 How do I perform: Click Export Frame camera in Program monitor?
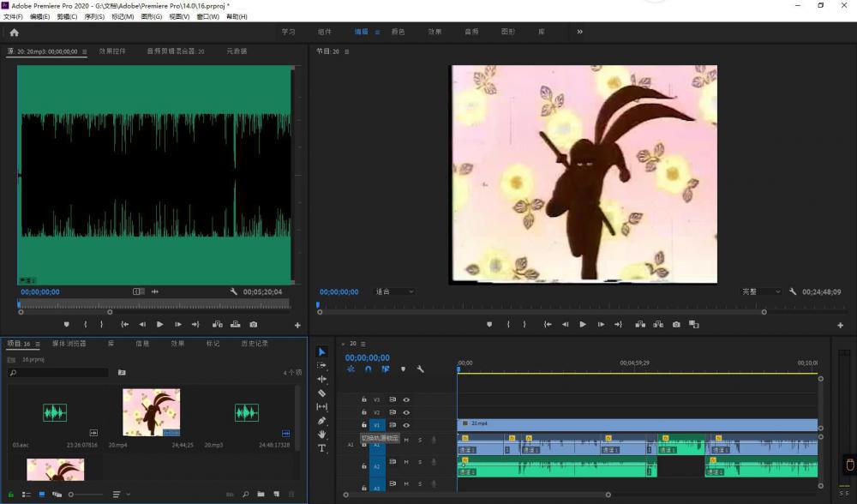click(x=676, y=324)
